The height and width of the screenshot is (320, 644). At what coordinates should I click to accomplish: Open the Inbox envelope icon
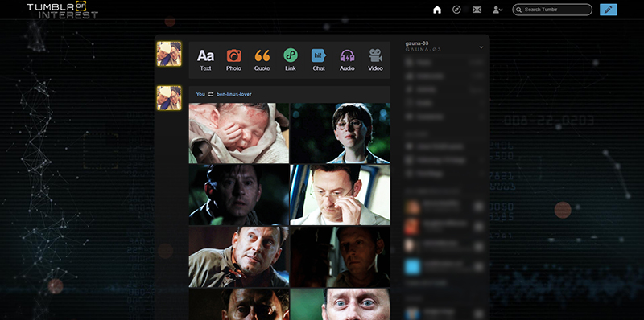(477, 10)
